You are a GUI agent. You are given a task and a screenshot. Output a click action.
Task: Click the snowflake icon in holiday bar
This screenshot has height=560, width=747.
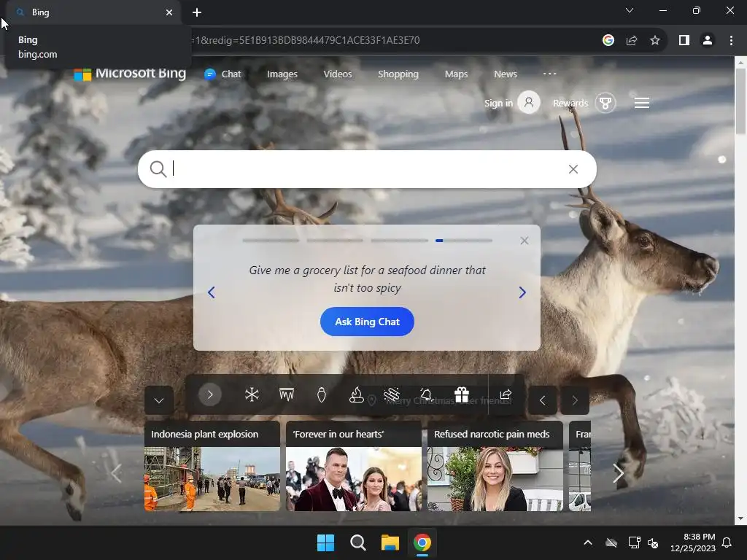[252, 394]
